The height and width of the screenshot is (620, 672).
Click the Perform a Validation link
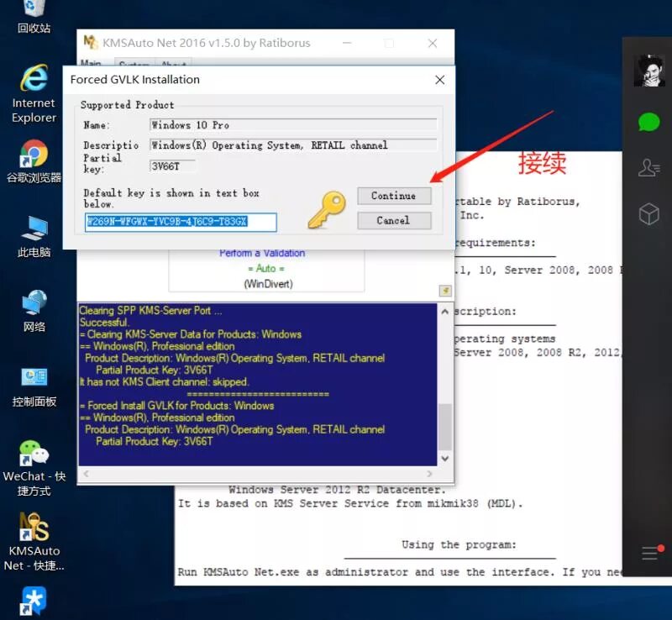pyautogui.click(x=262, y=253)
